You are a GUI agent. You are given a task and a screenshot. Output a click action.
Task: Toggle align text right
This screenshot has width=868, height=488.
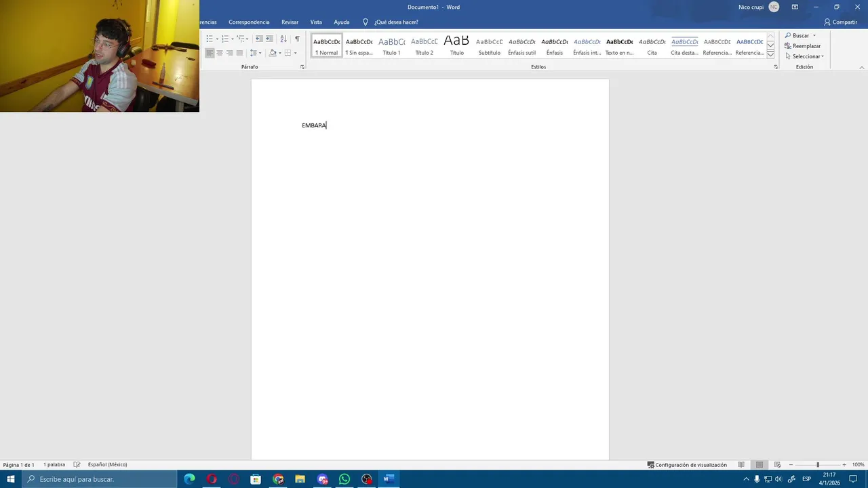pyautogui.click(x=229, y=53)
